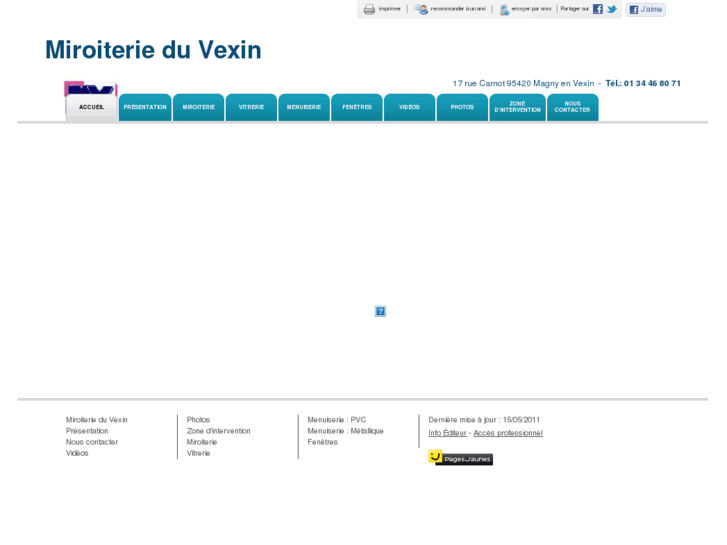The image size is (727, 545).
Task: Open footer link Miroiterie du Vexin
Action: click(x=96, y=420)
